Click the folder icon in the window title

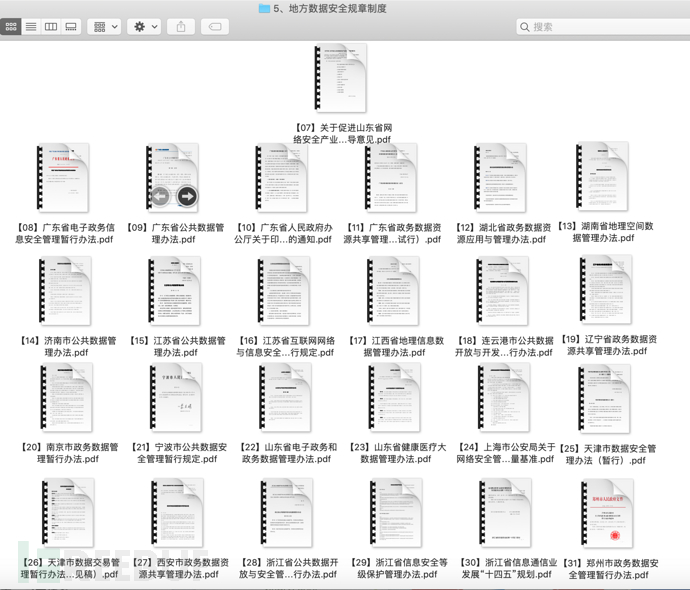click(x=264, y=8)
